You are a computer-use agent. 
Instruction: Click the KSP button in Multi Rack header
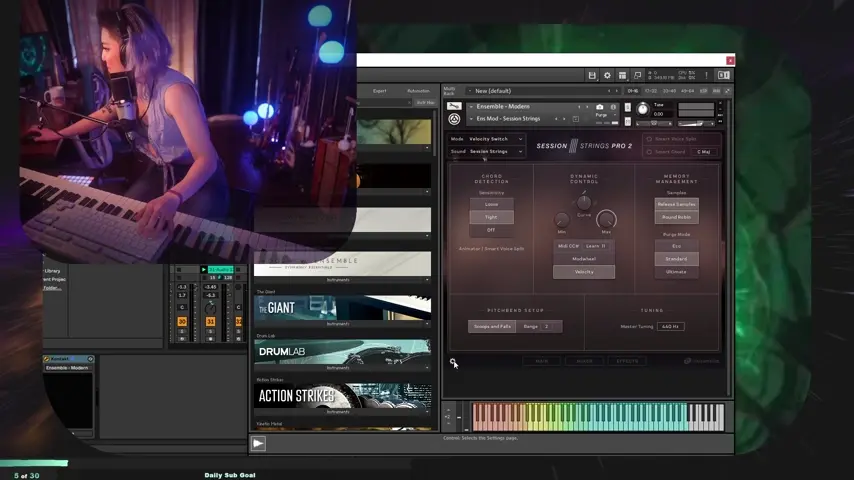pyautogui.click(x=704, y=91)
